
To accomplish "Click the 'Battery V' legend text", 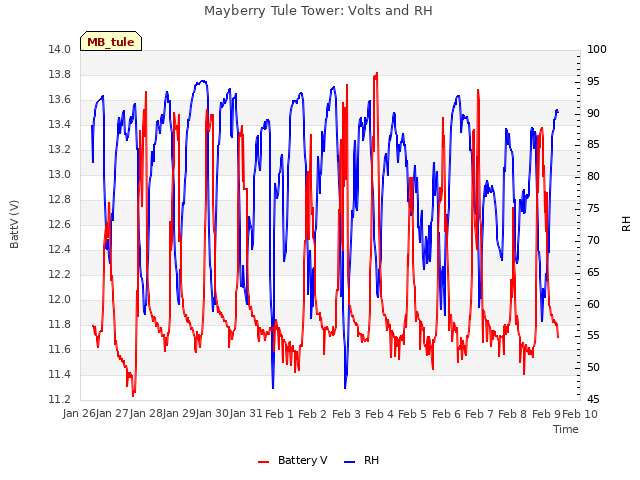I will [x=302, y=460].
